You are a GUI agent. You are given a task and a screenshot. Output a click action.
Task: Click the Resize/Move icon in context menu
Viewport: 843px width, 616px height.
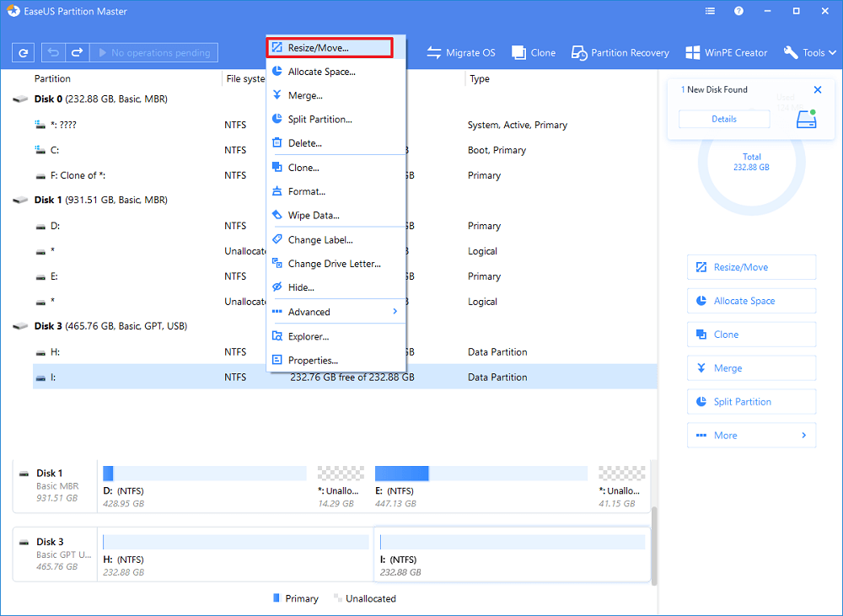pos(277,47)
